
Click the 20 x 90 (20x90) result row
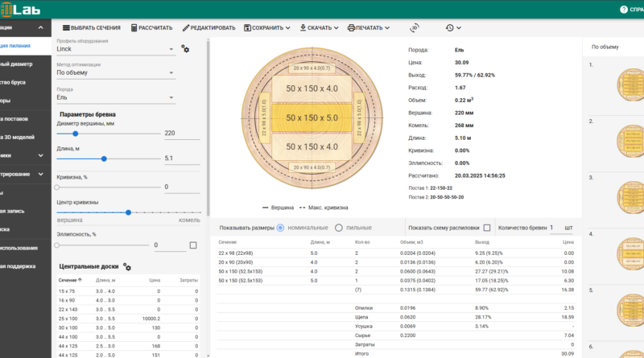tap(396, 262)
